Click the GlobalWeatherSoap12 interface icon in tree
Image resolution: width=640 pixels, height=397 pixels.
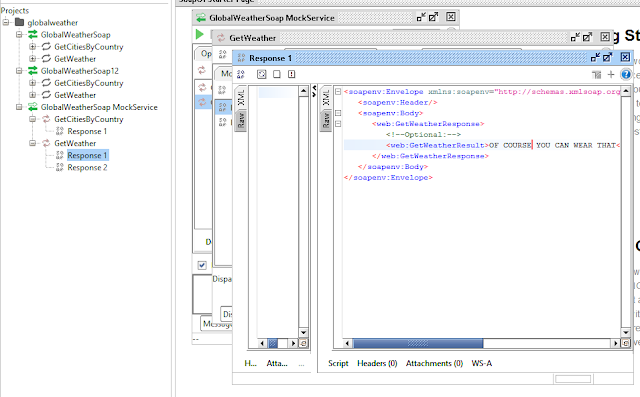point(33,71)
